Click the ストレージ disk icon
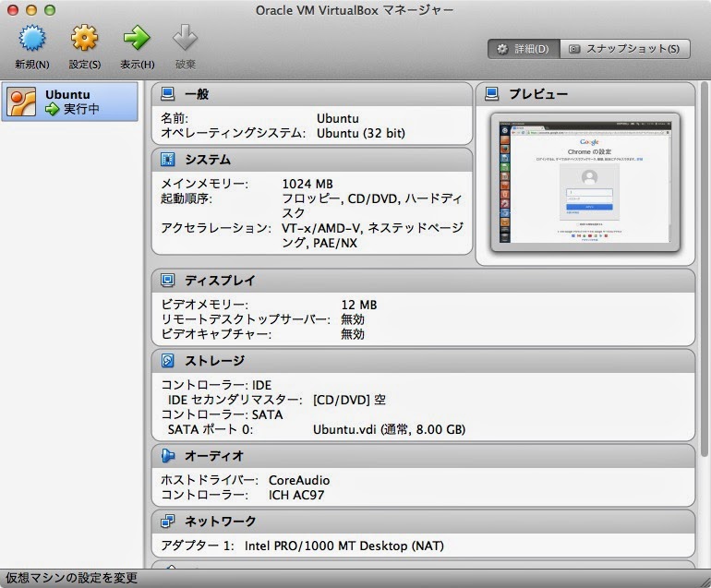The image size is (711, 588). [168, 360]
